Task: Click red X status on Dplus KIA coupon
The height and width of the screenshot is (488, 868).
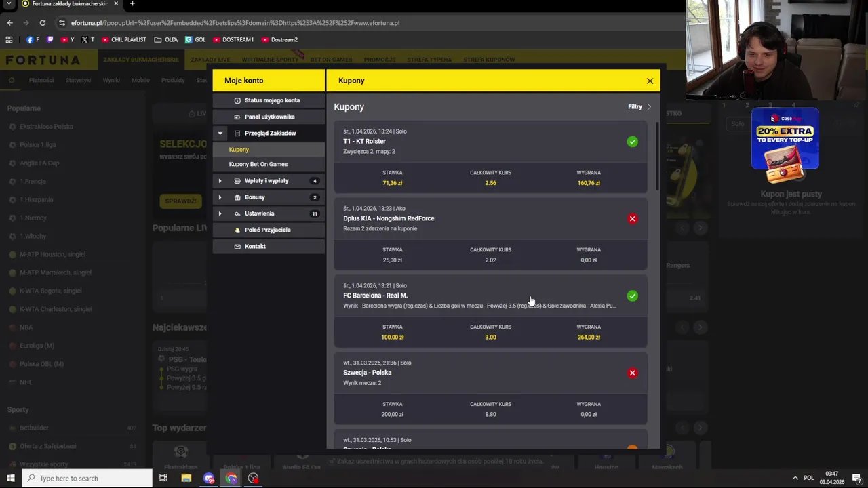Action: (632, 218)
